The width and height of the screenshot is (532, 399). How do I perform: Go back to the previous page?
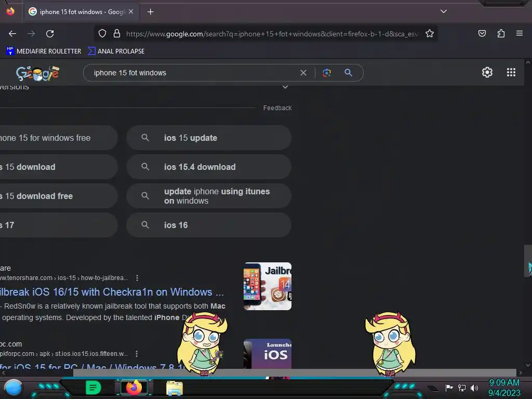[x=12, y=34]
